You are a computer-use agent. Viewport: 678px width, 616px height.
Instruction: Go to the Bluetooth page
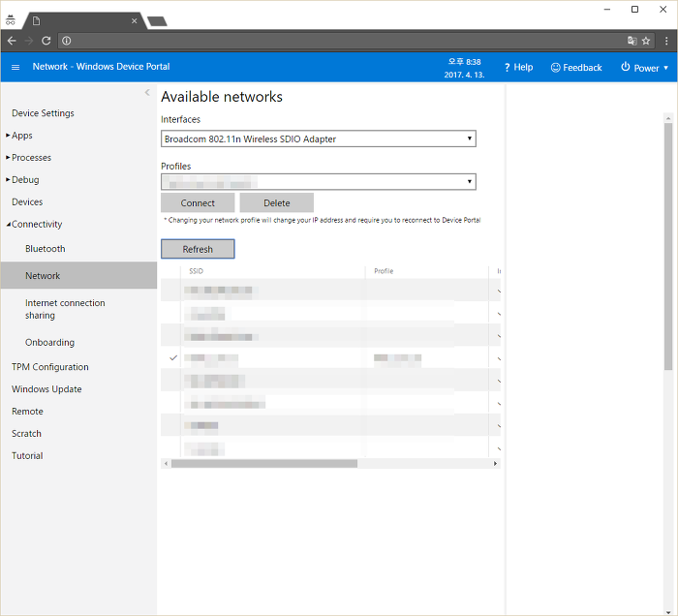click(x=45, y=249)
